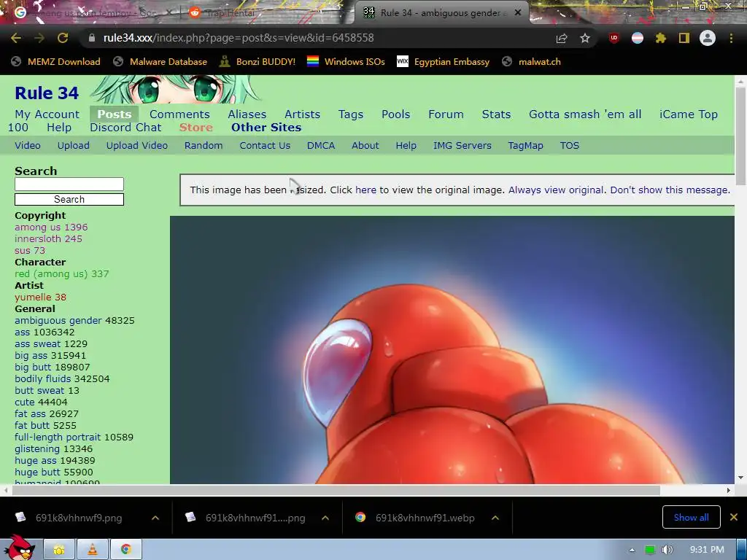The height and width of the screenshot is (560, 747).
Task: Click the volume speaker tray icon
Action: [x=667, y=550]
